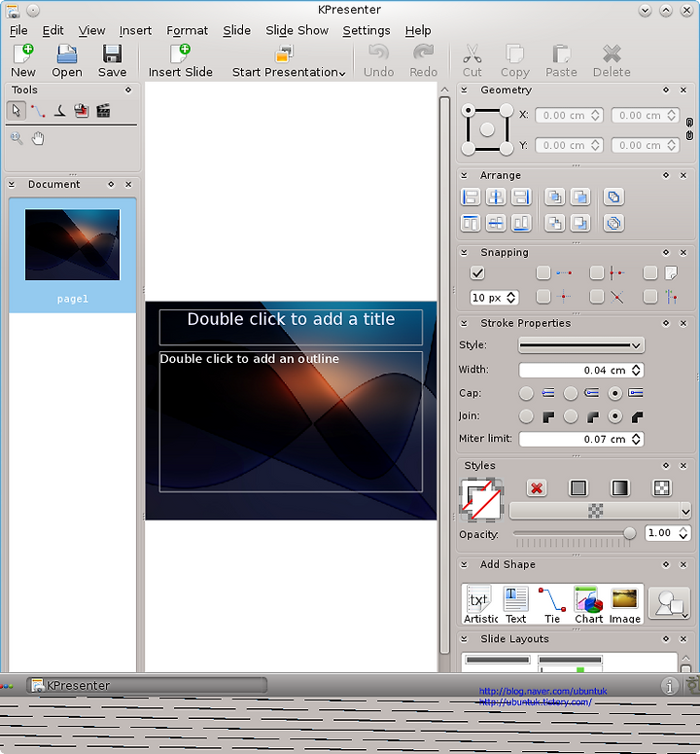Click the Opacity slider handle
700x754 pixels.
tap(629, 533)
